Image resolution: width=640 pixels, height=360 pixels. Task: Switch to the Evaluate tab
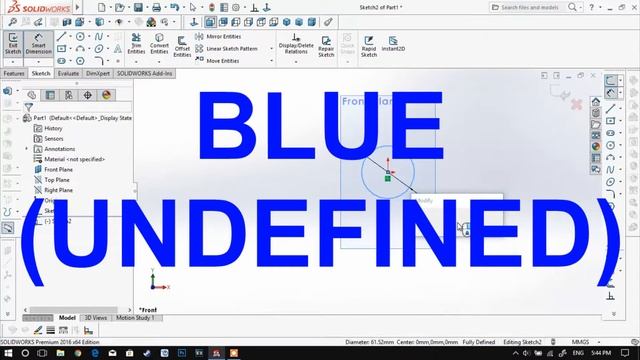coord(68,73)
